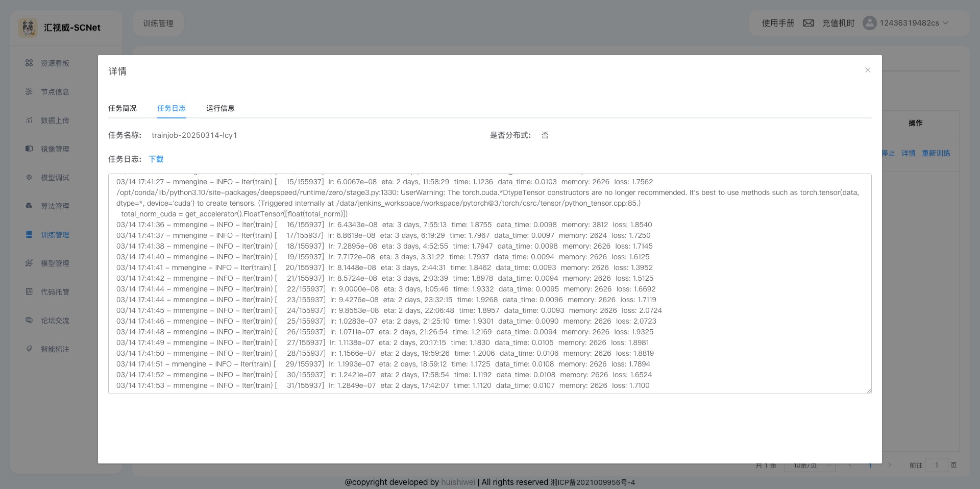Click the 模型调试 model debug icon
The width and height of the screenshot is (980, 489).
coord(29,177)
